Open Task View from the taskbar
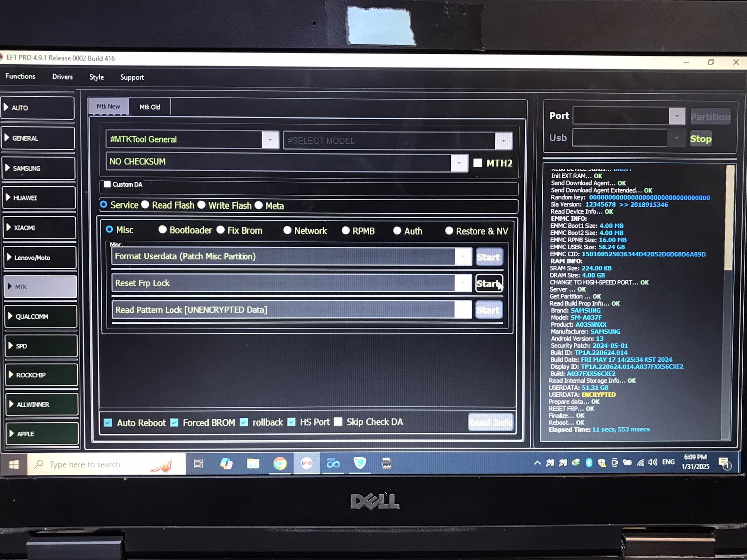This screenshot has width=747, height=560. tap(199, 464)
